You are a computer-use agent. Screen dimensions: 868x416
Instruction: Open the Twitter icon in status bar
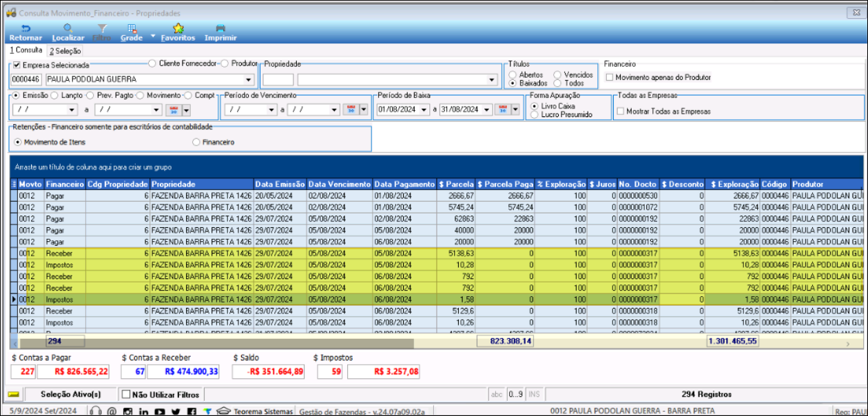coord(176,411)
